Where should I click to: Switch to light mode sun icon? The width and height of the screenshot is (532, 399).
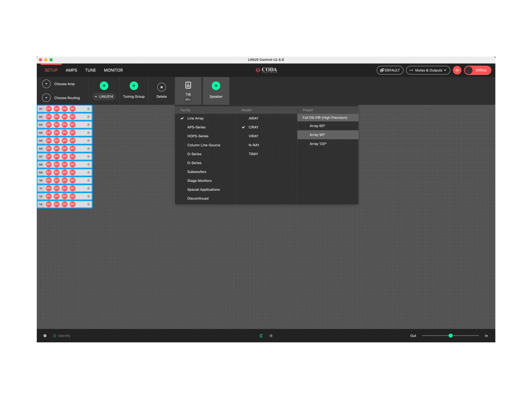(271, 336)
